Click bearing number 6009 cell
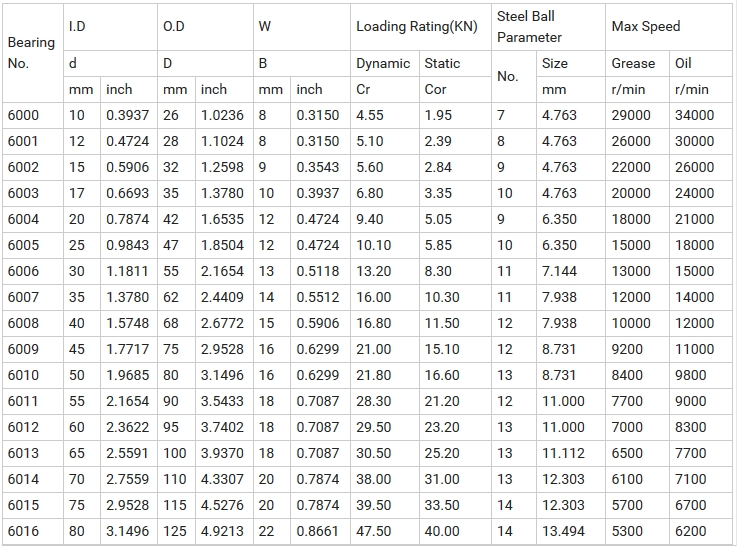The image size is (737, 546). (33, 349)
